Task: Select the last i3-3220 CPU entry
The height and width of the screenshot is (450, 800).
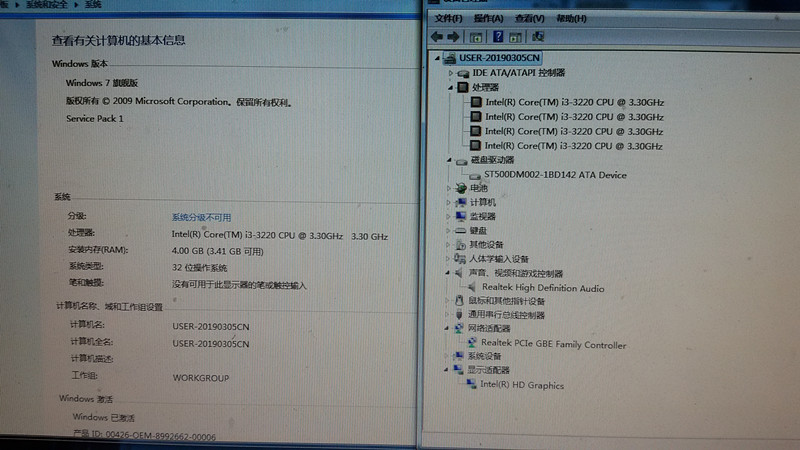Action: click(x=573, y=146)
